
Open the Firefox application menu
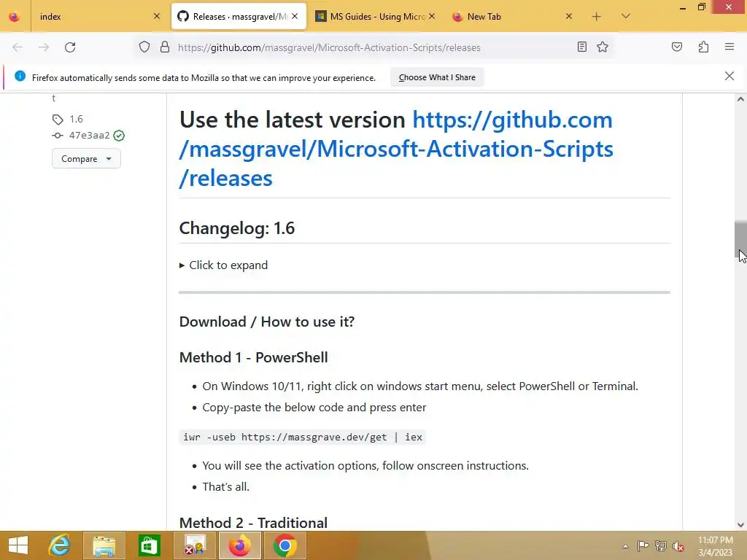729,47
